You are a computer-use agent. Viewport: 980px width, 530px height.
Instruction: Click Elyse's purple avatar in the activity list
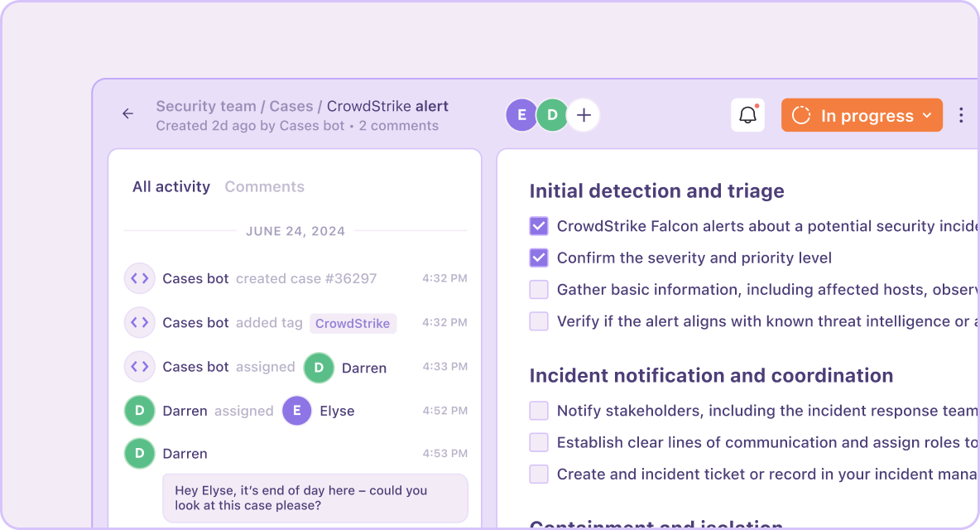pos(297,411)
